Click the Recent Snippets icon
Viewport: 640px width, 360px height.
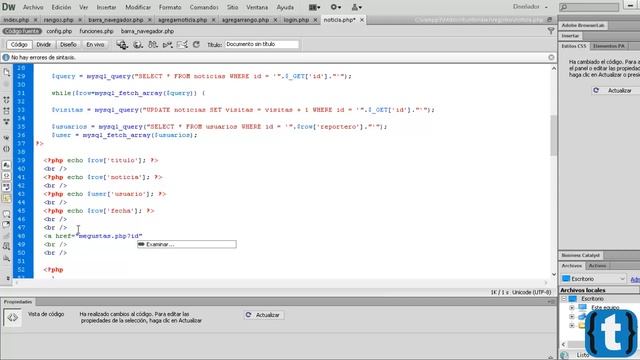[x=7, y=247]
